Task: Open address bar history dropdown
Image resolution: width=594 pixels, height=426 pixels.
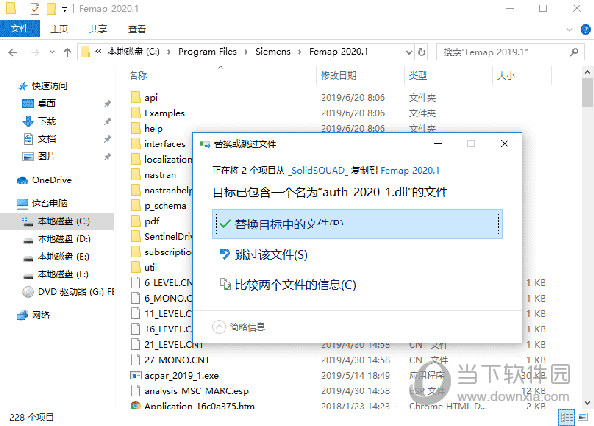Action: point(409,52)
